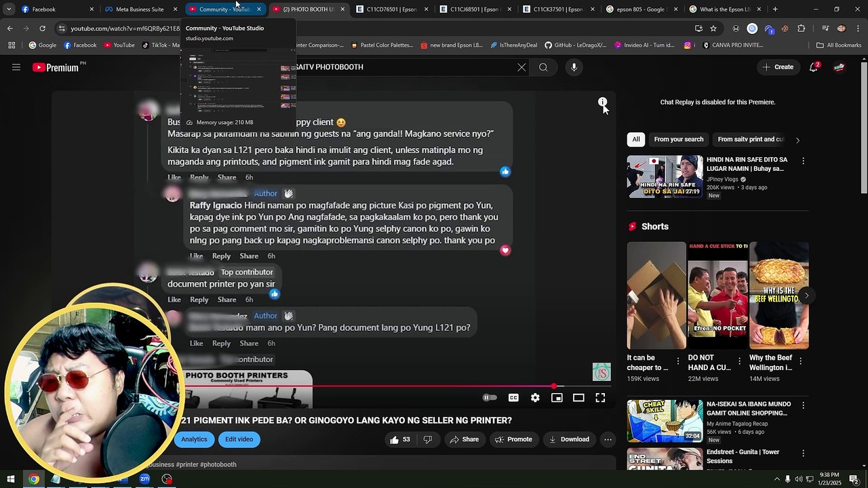
Task: Open Chrome tab search dropdown
Action: coord(9,9)
